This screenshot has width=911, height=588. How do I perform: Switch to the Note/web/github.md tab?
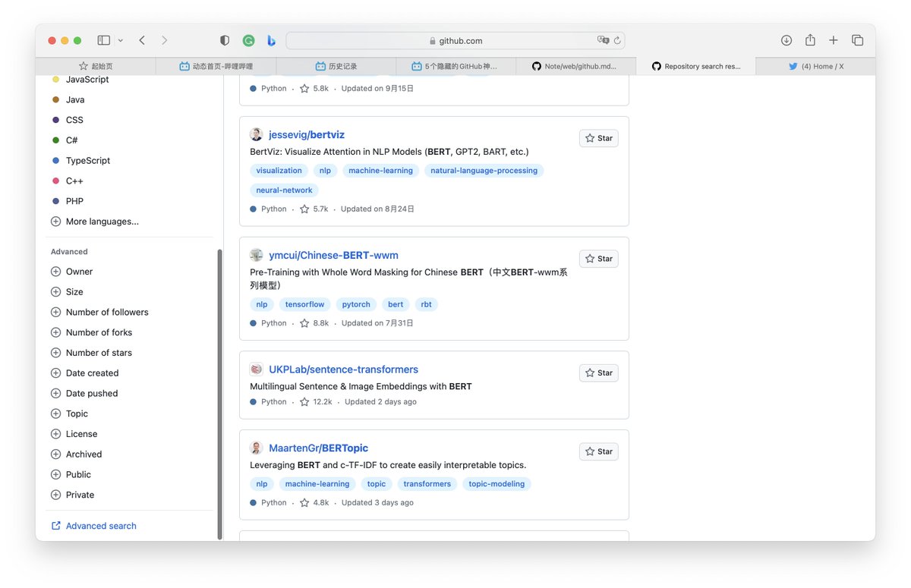pyautogui.click(x=576, y=67)
